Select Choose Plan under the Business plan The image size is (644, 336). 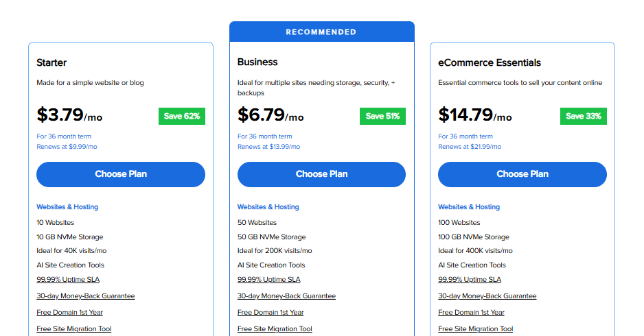pyautogui.click(x=321, y=174)
